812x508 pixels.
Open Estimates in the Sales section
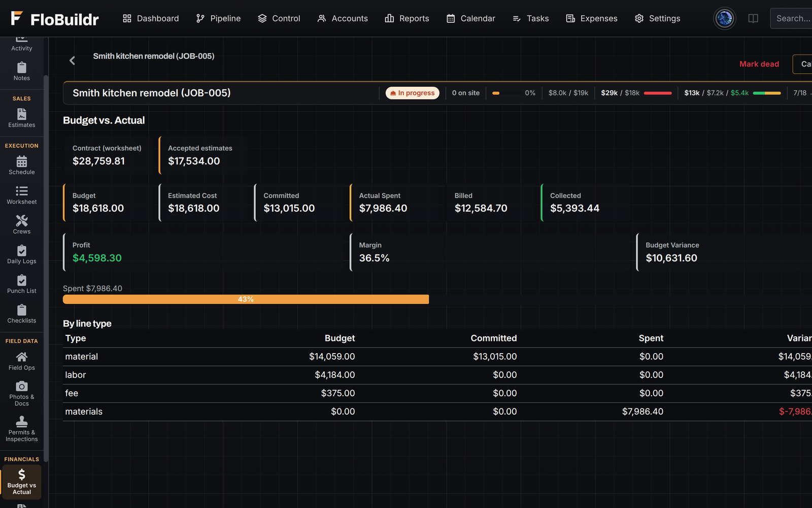point(21,118)
